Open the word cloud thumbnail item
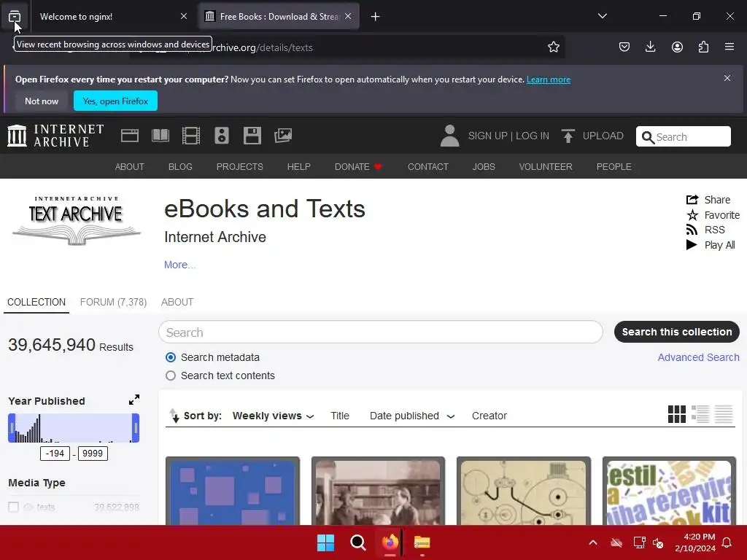 (x=669, y=491)
